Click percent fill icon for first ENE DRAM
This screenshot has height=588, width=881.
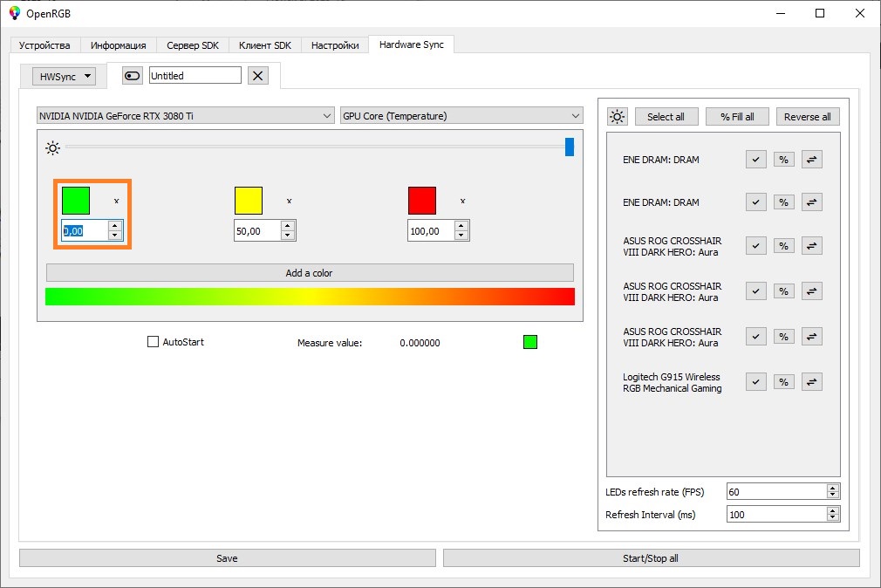click(x=784, y=160)
